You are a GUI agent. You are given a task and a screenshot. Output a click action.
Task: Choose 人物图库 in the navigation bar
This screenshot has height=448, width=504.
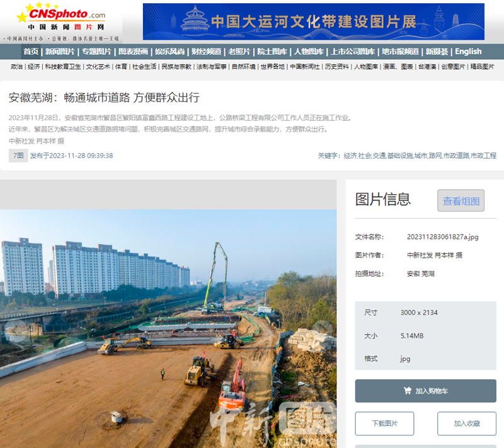pos(309,52)
